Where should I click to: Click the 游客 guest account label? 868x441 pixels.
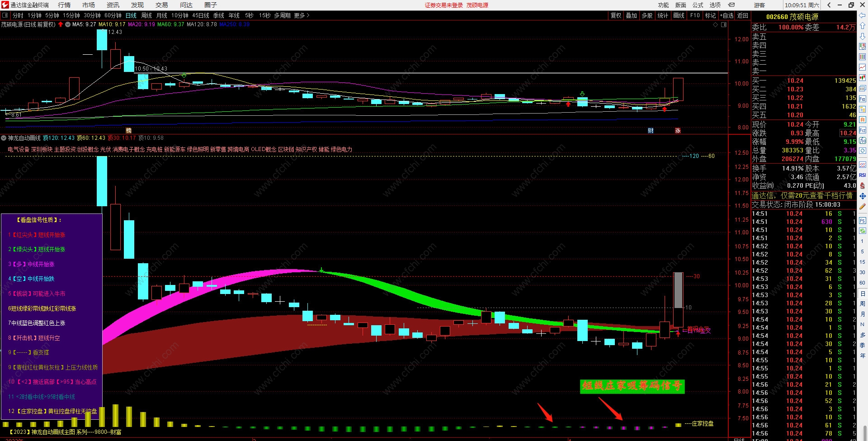click(759, 5)
